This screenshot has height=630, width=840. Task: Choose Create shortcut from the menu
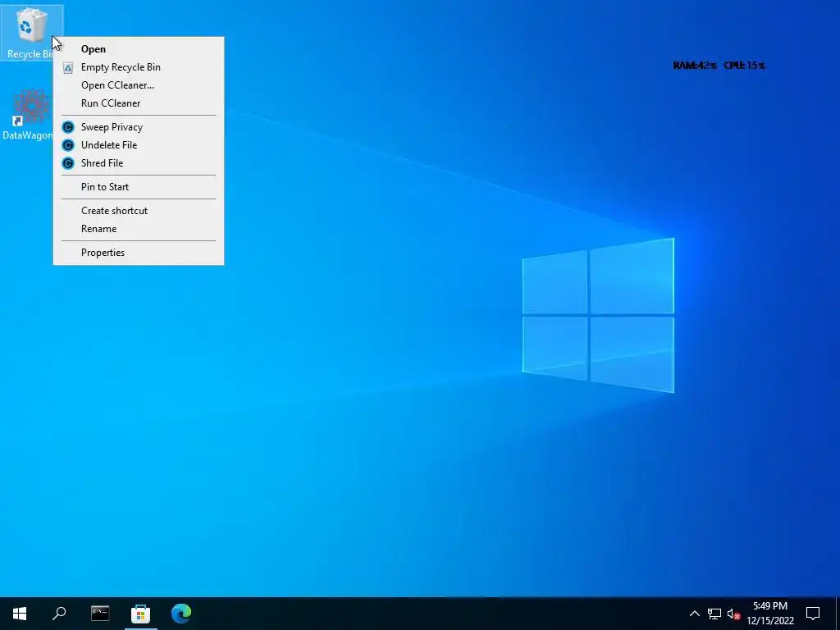(138, 211)
